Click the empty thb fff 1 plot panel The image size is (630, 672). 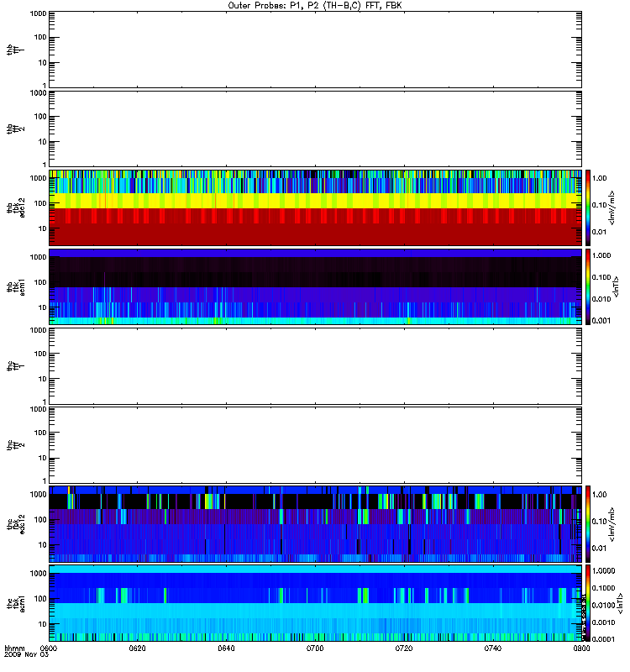[315, 50]
